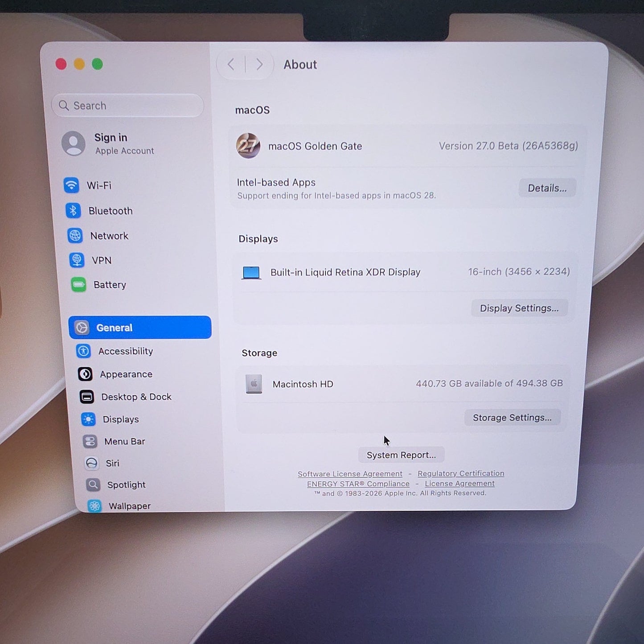The image size is (644, 644).
Task: Click the Desktop & Dock label
Action: pyautogui.click(x=136, y=397)
